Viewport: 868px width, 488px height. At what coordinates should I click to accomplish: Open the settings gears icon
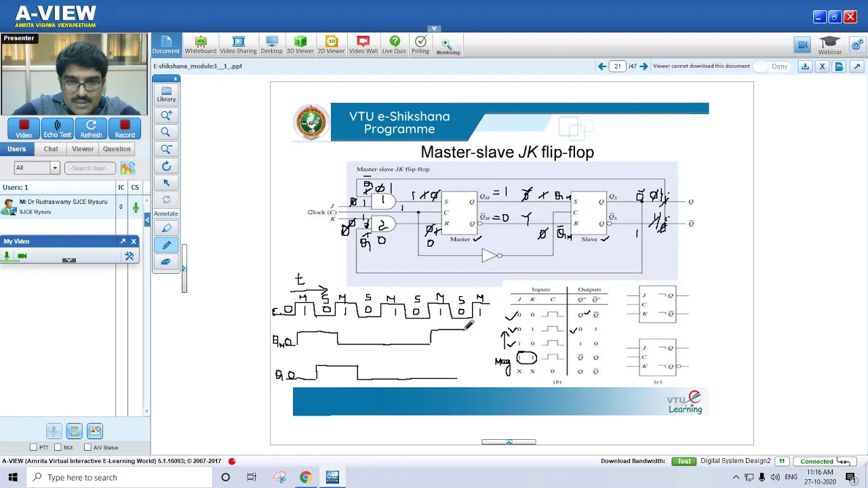(x=856, y=45)
